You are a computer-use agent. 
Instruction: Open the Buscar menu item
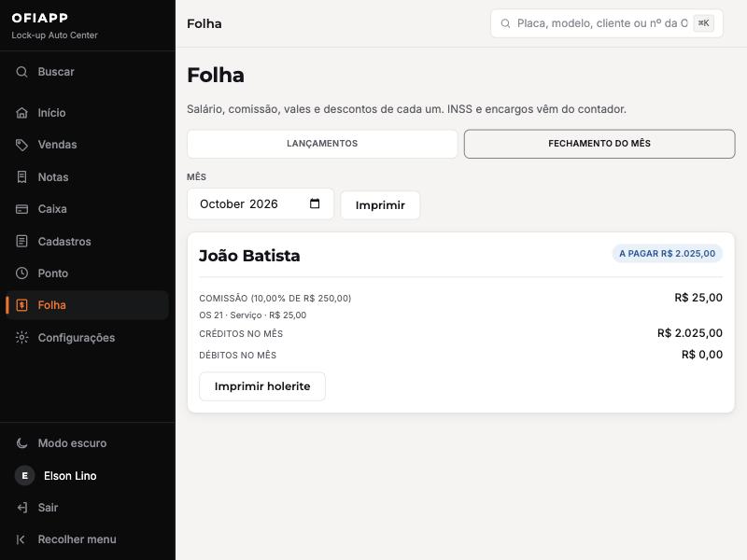click(x=87, y=72)
